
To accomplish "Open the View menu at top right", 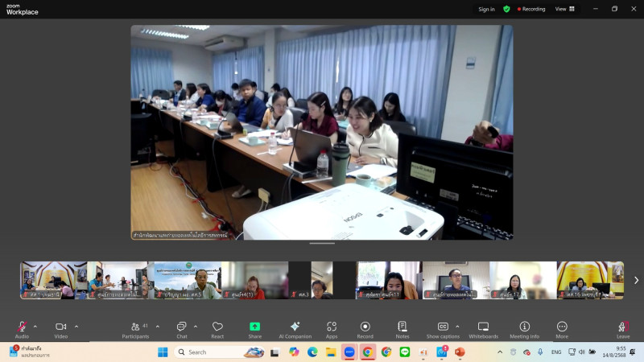I will (x=565, y=9).
